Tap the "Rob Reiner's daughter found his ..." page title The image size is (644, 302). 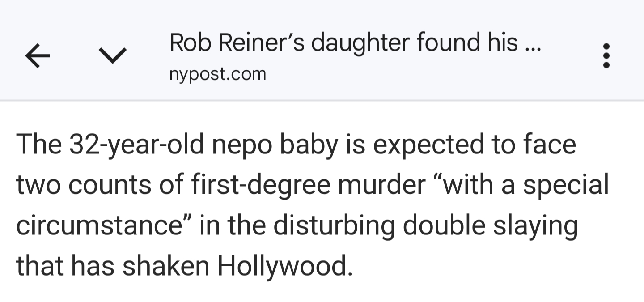(x=355, y=43)
